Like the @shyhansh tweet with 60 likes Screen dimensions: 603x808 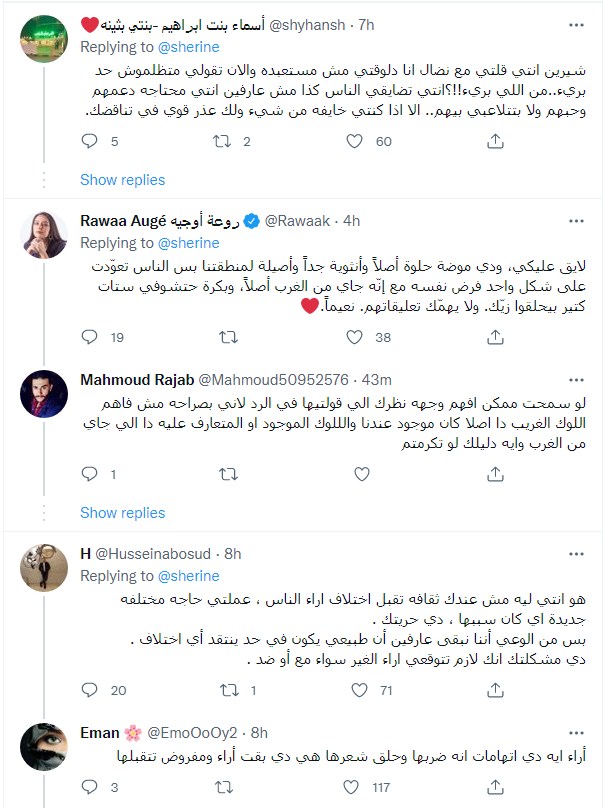point(354,142)
